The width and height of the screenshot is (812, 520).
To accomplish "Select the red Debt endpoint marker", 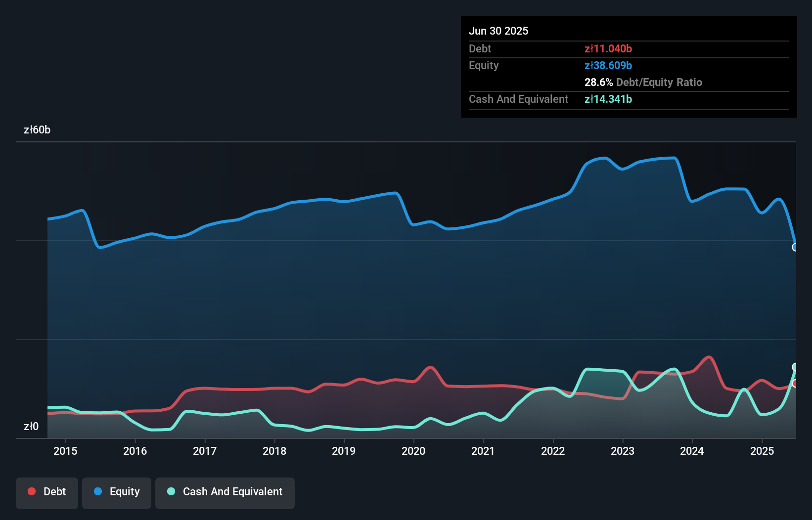I will point(795,383).
